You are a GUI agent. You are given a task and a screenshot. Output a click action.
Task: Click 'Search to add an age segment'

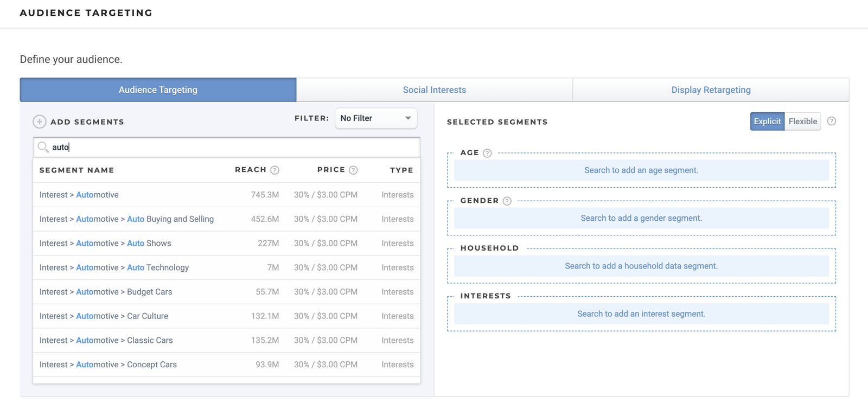pyautogui.click(x=641, y=170)
